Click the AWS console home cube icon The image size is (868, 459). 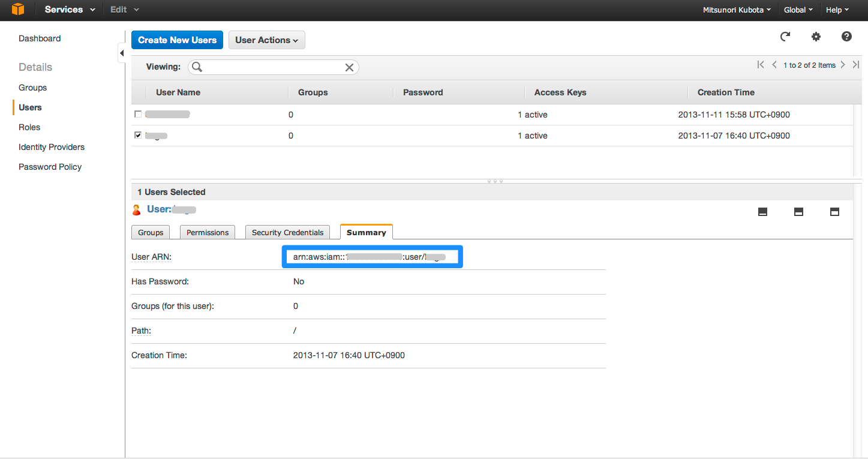pyautogui.click(x=18, y=10)
